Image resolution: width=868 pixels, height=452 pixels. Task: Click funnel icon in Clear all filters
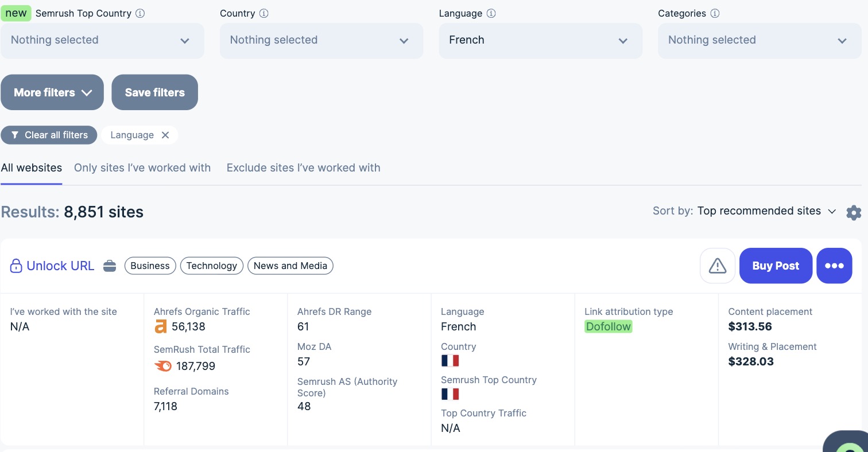point(15,135)
